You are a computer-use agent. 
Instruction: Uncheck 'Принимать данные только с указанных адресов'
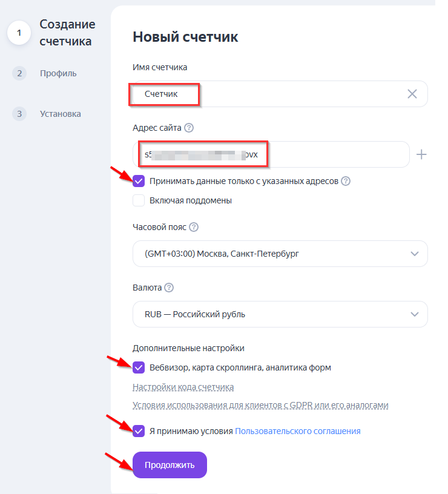pyautogui.click(x=139, y=181)
